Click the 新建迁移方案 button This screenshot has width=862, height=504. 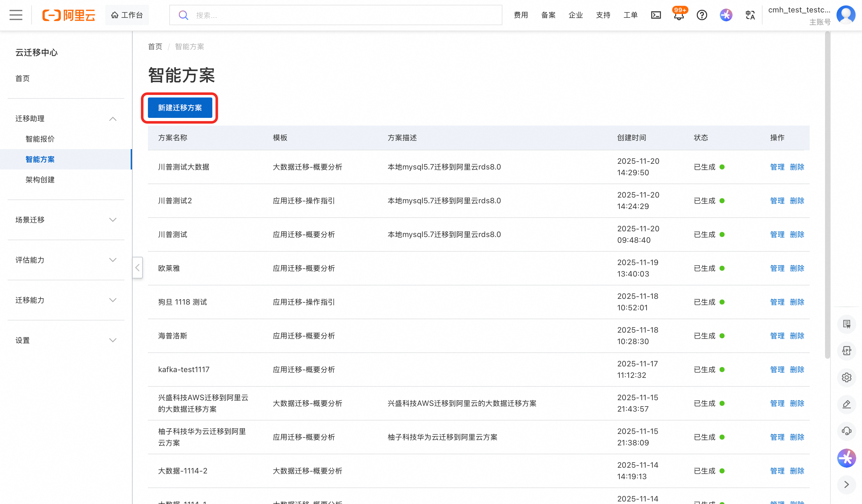pos(179,108)
